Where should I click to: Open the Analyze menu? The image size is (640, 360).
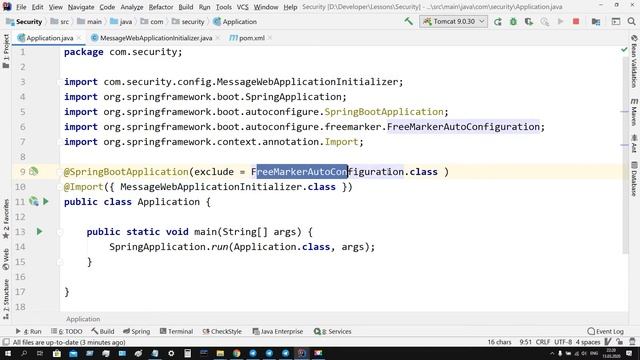[x=131, y=7]
